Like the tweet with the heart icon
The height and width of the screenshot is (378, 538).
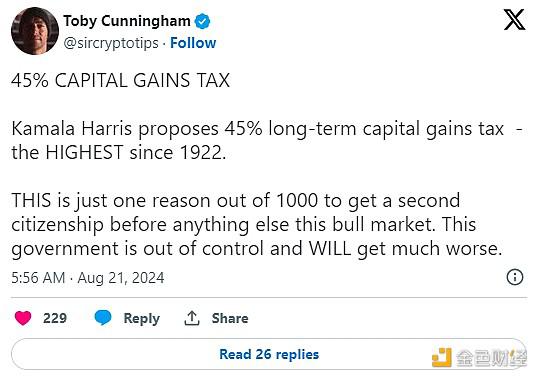coord(23,318)
